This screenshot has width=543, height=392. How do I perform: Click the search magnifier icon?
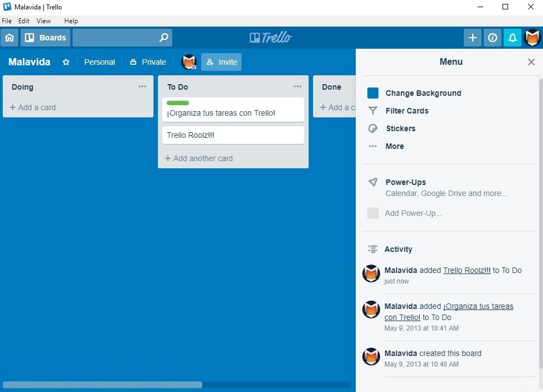[164, 37]
